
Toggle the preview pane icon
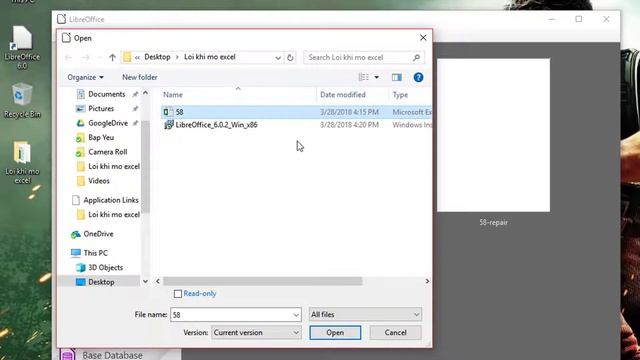click(397, 77)
